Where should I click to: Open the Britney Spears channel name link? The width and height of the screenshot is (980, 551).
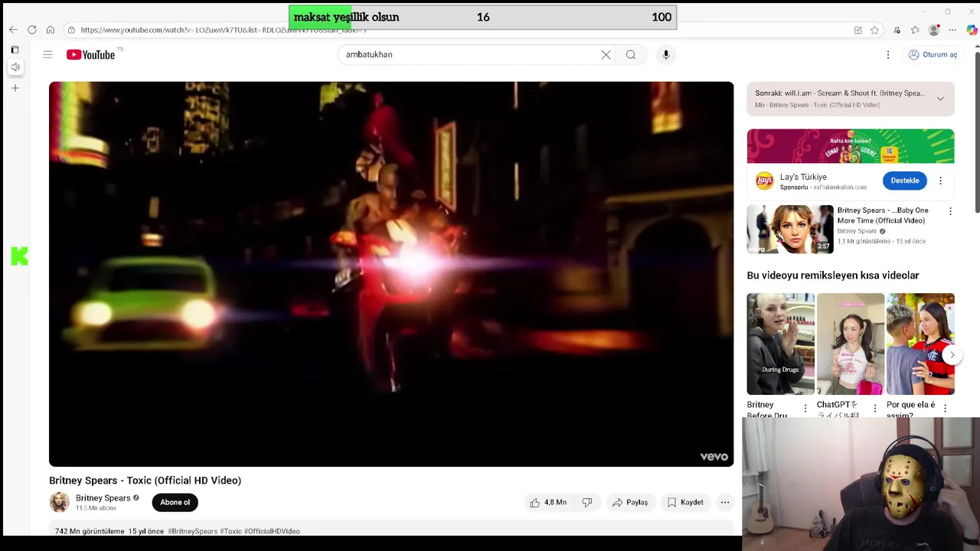tap(103, 498)
